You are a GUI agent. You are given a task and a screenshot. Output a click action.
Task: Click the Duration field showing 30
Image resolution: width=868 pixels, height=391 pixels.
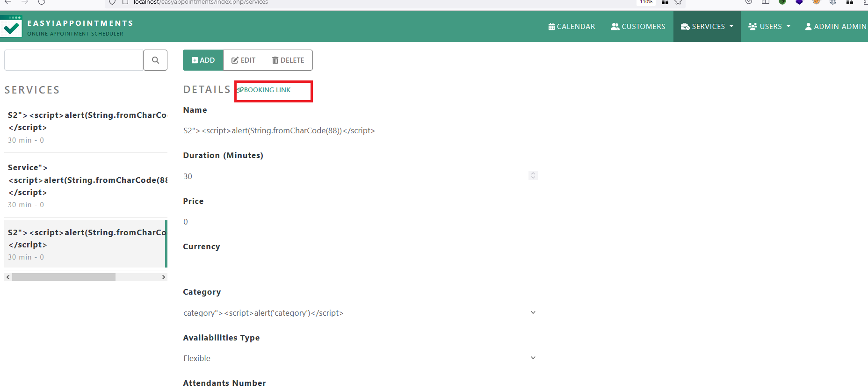click(360, 176)
